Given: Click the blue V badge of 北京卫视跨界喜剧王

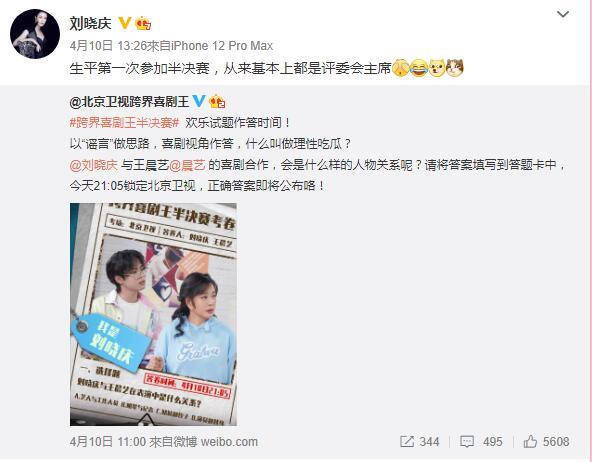Looking at the screenshot, I should [199, 101].
